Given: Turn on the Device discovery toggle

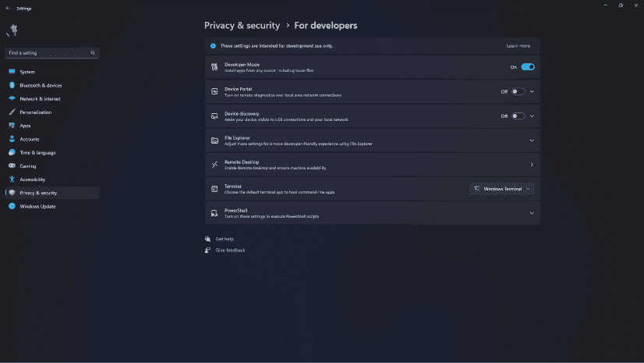Looking at the screenshot, I should click(x=518, y=116).
